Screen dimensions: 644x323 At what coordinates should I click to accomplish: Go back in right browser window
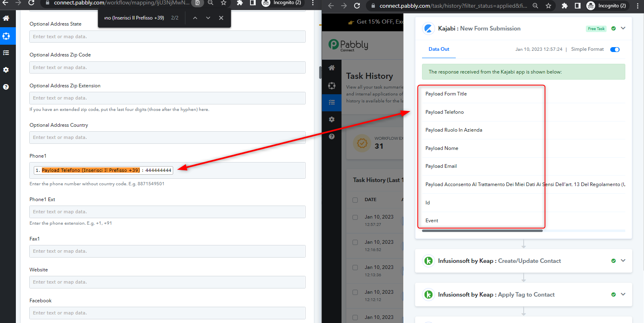point(331,6)
